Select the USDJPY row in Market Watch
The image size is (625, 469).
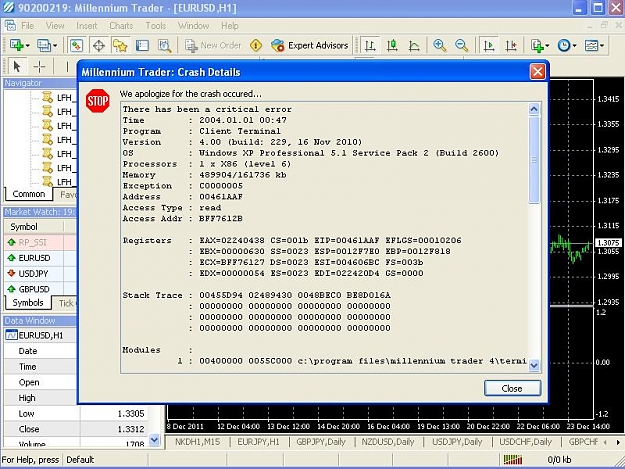tap(40, 273)
